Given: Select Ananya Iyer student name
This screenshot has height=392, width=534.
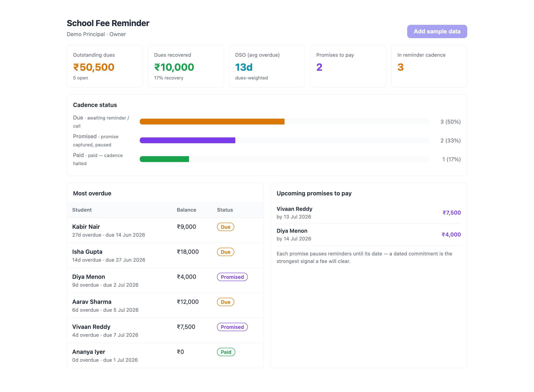Looking at the screenshot, I should coord(88,352).
